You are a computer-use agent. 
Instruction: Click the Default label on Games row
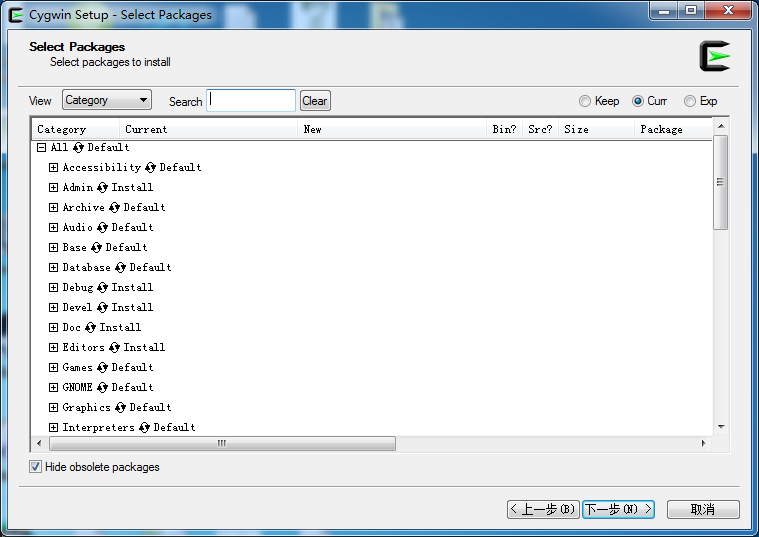[x=133, y=368]
